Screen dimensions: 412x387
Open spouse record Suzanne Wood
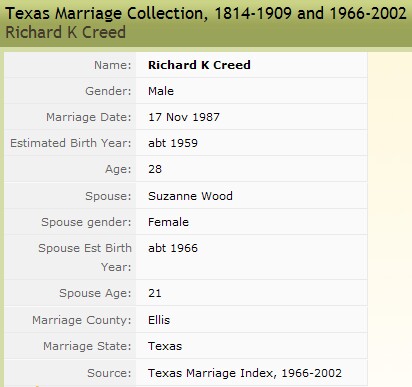pos(190,196)
